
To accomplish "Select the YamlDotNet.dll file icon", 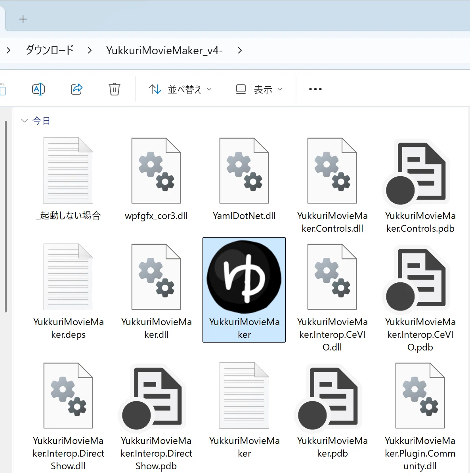I will (244, 171).
